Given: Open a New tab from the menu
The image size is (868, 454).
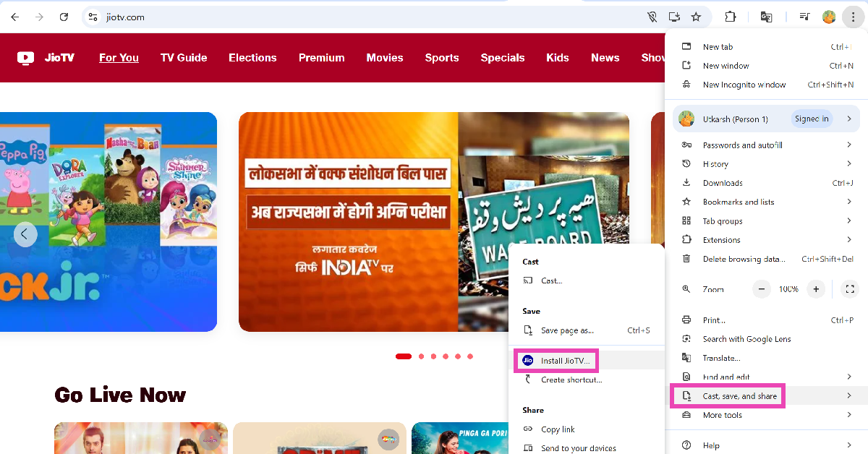Looking at the screenshot, I should tap(766, 47).
